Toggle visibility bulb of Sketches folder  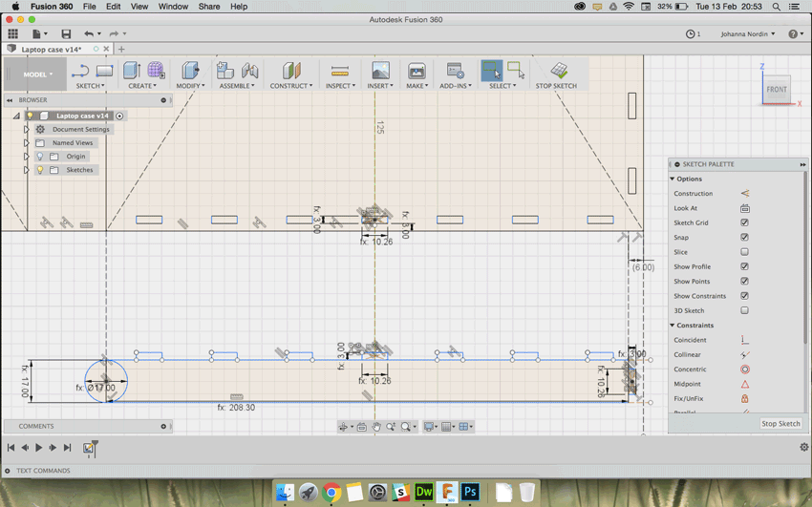(40, 170)
